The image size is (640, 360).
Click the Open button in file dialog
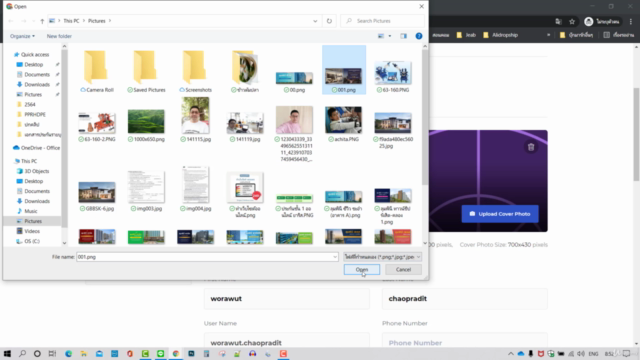(x=362, y=269)
